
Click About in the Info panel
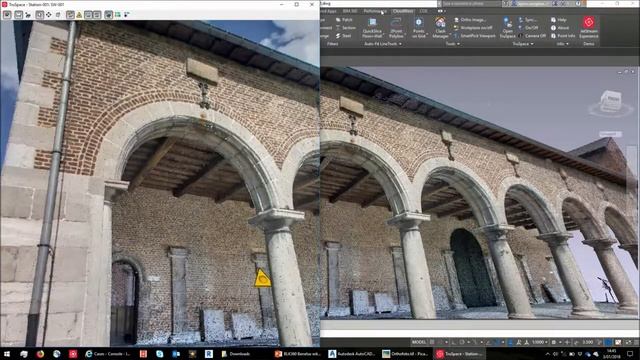point(560,28)
